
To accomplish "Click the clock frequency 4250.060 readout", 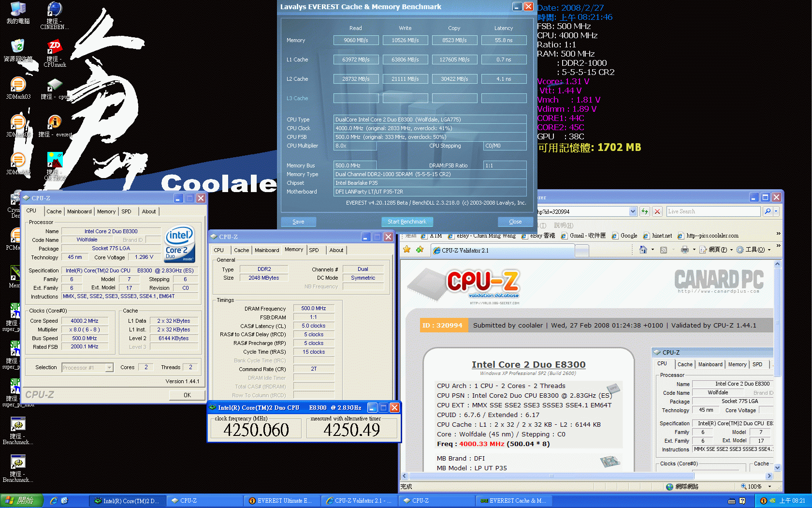I will point(256,430).
